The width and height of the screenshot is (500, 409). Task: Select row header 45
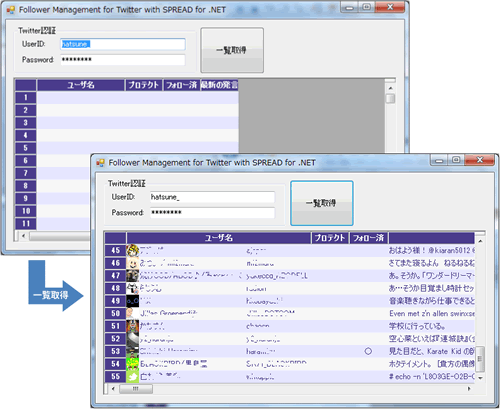[x=115, y=250]
